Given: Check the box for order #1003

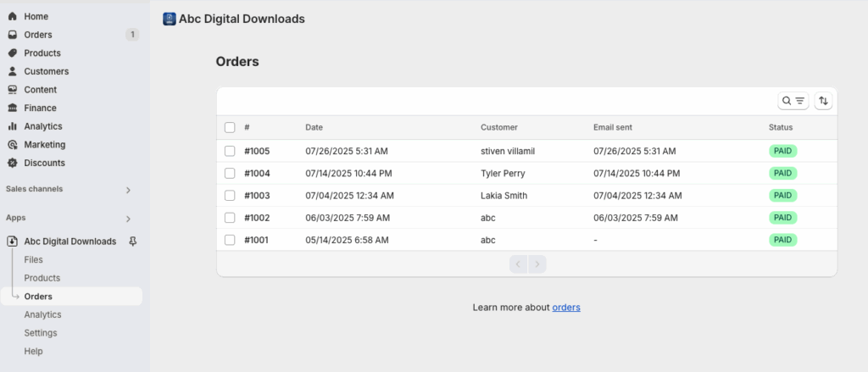Looking at the screenshot, I should pyautogui.click(x=230, y=196).
